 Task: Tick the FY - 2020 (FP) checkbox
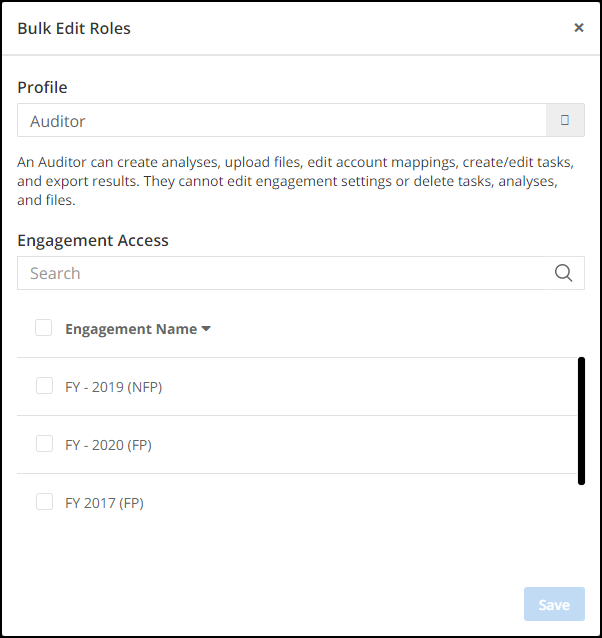pos(44,444)
